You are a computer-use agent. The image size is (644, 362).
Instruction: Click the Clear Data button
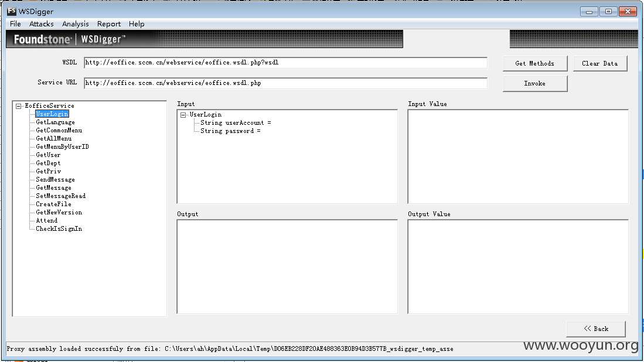[x=599, y=63]
